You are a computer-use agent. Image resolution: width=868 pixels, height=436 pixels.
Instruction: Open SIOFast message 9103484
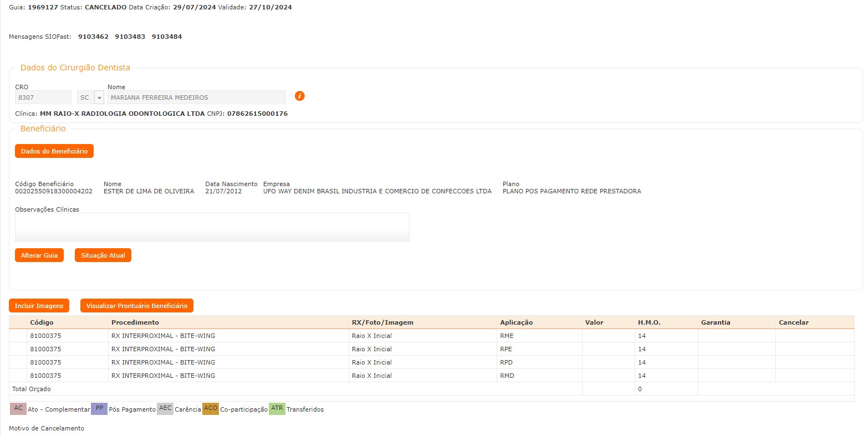coord(167,37)
